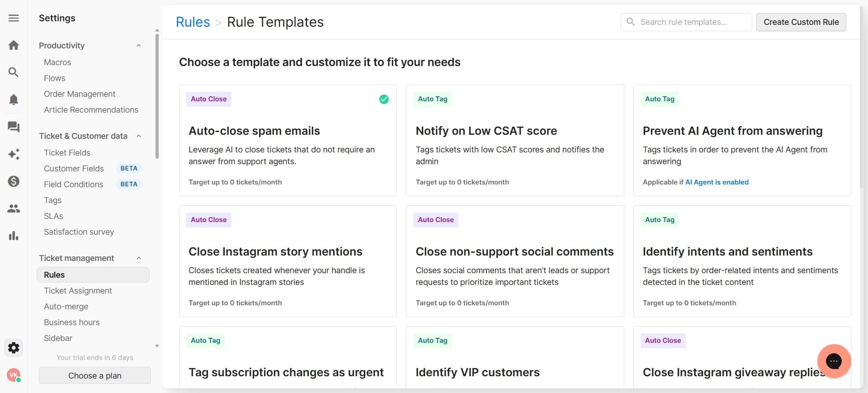Open conversations using the chat bubble icon
Image resolution: width=868 pixels, height=393 pixels.
(x=14, y=127)
